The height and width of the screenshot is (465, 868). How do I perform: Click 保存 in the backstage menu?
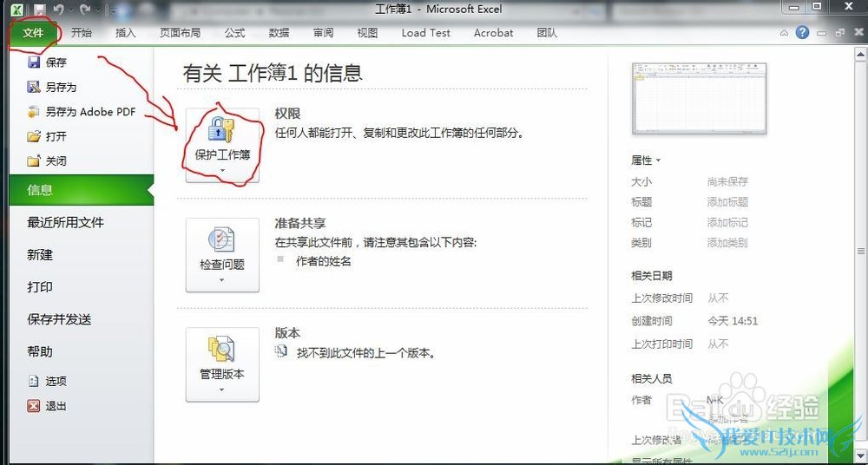56,62
